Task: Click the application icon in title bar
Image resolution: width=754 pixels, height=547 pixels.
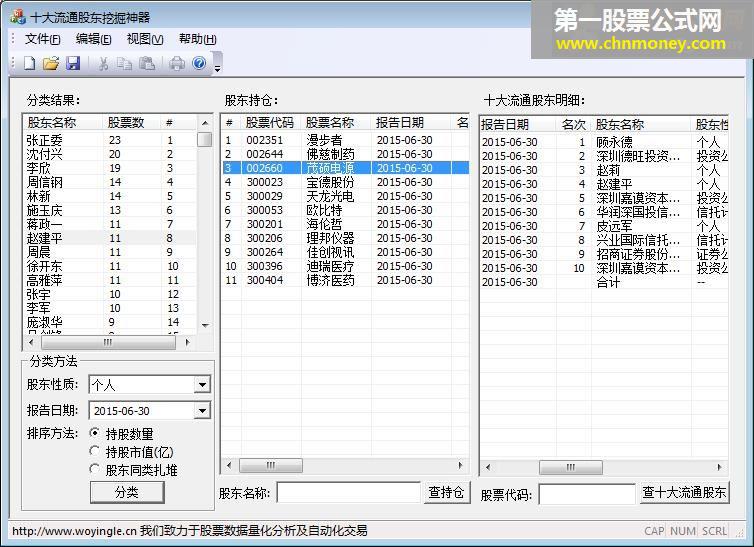Action: click(x=18, y=17)
